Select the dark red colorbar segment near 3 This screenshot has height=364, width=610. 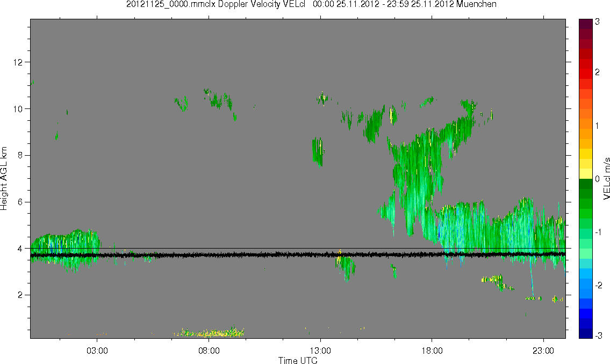coord(585,24)
